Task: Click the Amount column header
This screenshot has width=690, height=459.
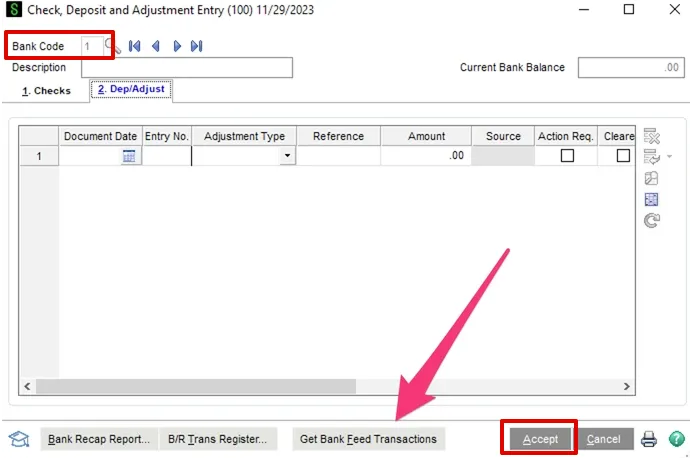Action: coord(426,136)
